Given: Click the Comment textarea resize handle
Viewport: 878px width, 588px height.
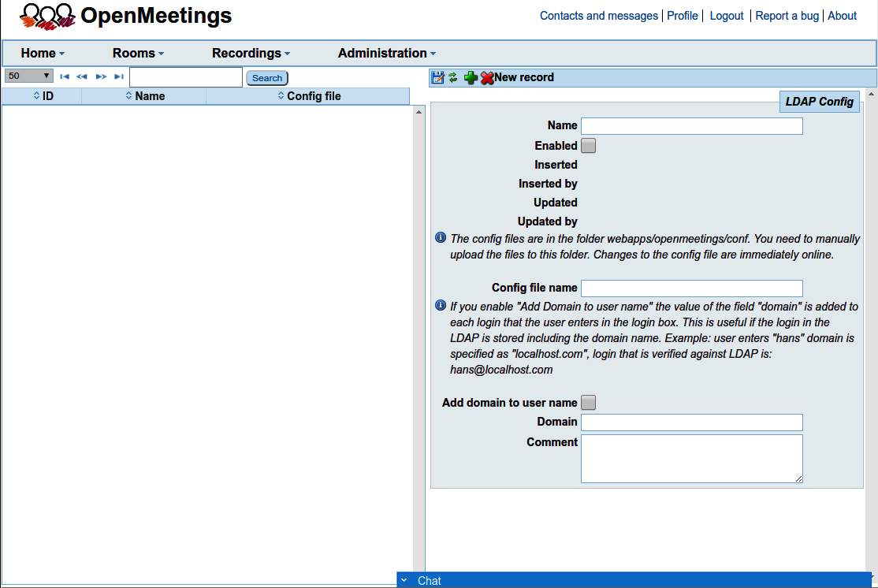Looking at the screenshot, I should pyautogui.click(x=798, y=478).
